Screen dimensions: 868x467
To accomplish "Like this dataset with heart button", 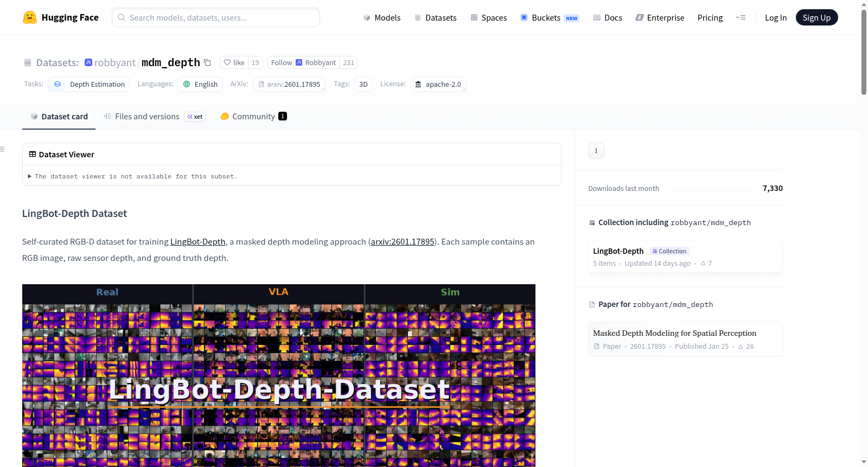I will [x=234, y=62].
